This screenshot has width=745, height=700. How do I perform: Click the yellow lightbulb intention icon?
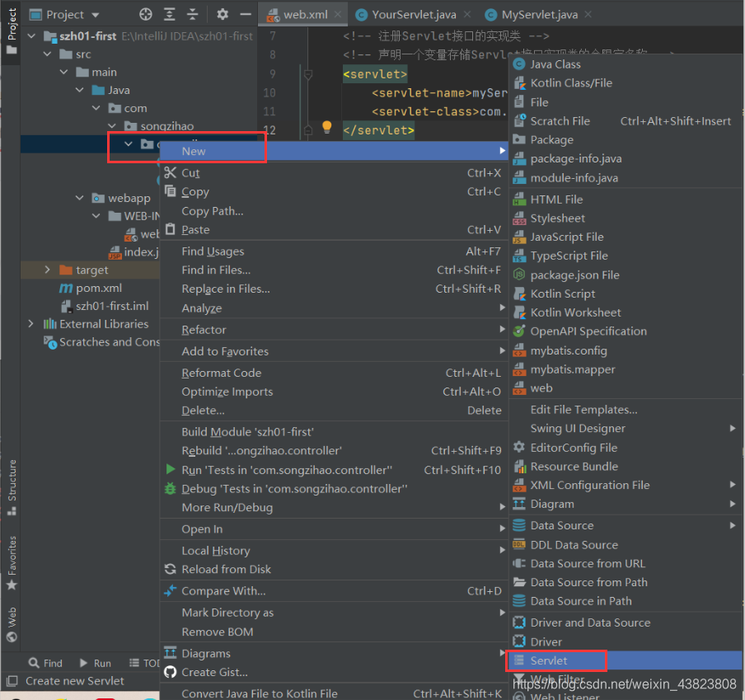[327, 127]
